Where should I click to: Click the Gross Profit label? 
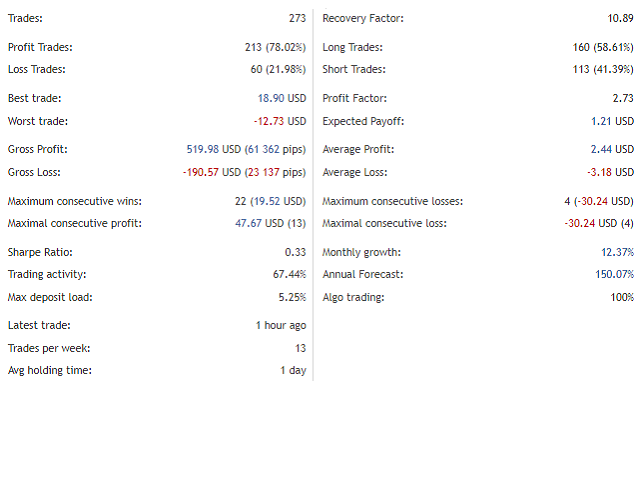(x=37, y=149)
